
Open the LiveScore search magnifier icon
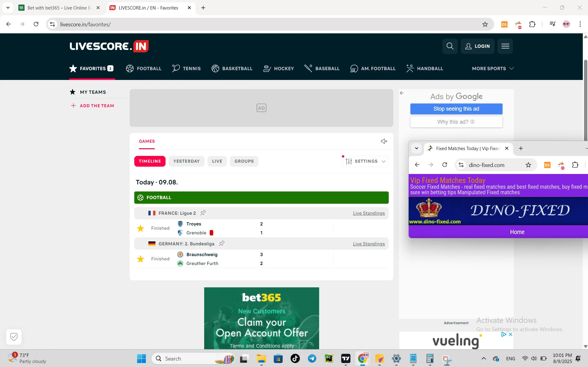[x=450, y=46]
